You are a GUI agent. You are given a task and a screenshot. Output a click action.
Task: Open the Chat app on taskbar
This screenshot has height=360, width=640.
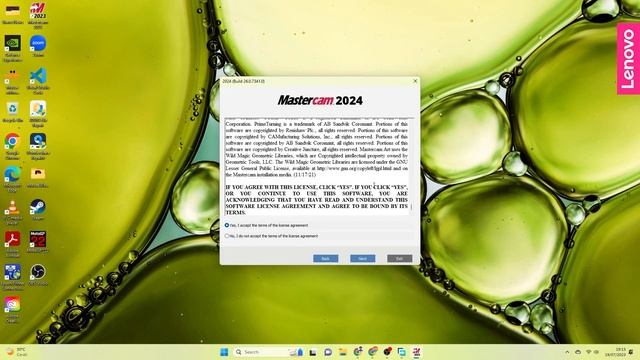tap(328, 352)
